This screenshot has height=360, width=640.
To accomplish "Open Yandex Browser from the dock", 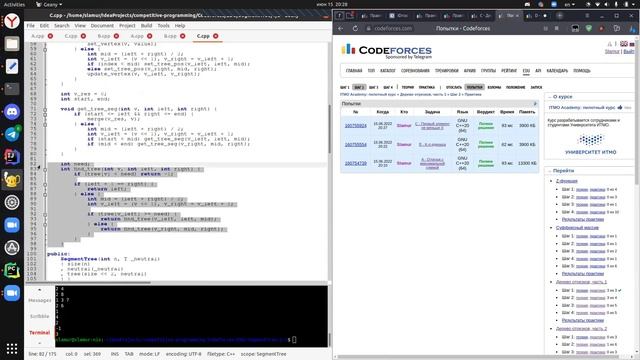I will [x=12, y=21].
